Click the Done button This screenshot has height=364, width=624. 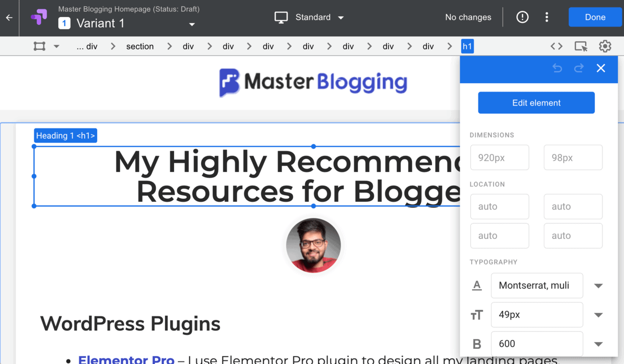(595, 17)
